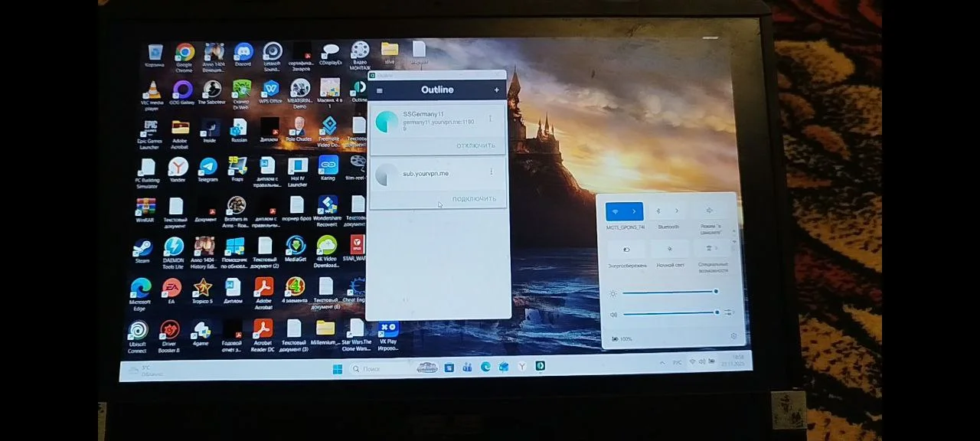Open the Steam desktop shortcut

click(142, 247)
